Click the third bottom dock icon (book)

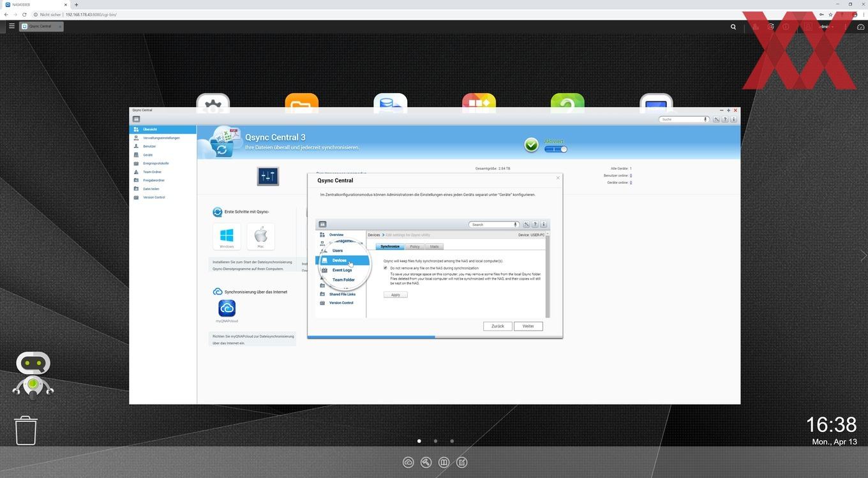[x=444, y=463]
